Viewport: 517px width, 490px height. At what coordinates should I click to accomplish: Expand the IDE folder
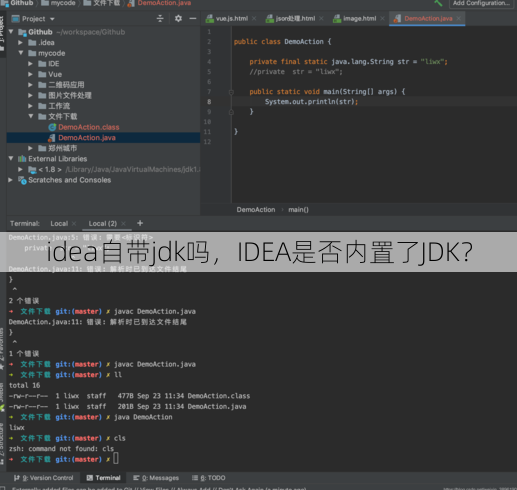[30, 64]
